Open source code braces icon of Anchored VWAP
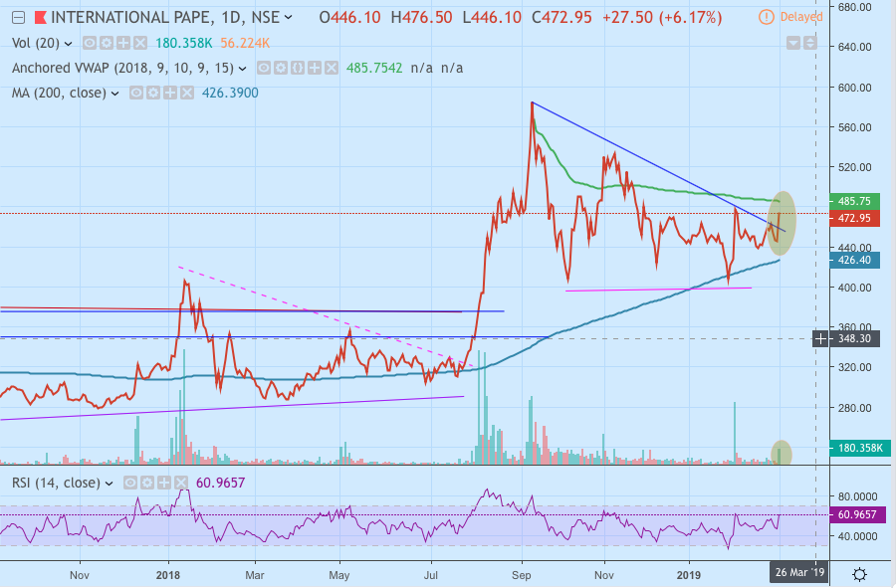The width and height of the screenshot is (896, 588). 297,68
